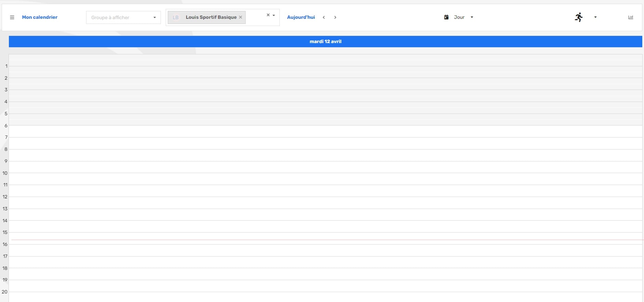Image resolution: width=644 pixels, height=302 pixels.
Task: Clear all selected athletes
Action: coord(268,15)
